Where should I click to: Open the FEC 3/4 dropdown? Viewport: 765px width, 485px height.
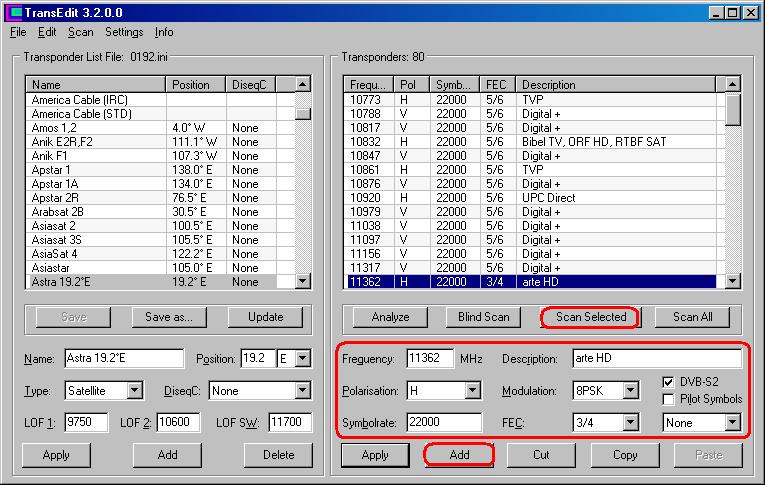(630, 423)
